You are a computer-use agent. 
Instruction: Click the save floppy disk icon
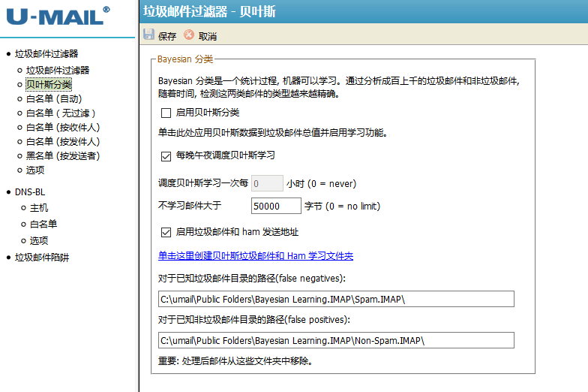click(x=149, y=35)
